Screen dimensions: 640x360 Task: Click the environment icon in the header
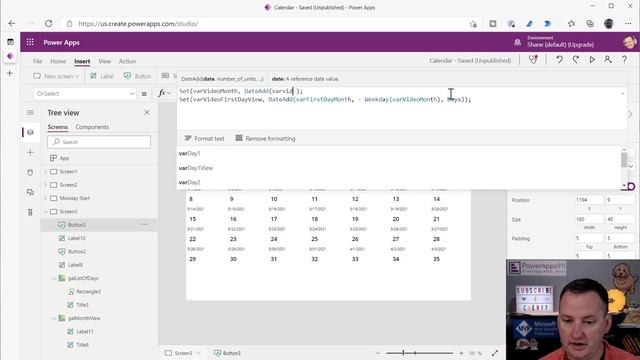tap(518, 42)
